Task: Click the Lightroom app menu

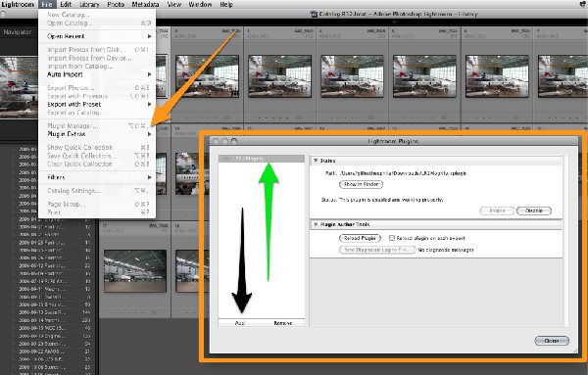Action: click(18, 5)
